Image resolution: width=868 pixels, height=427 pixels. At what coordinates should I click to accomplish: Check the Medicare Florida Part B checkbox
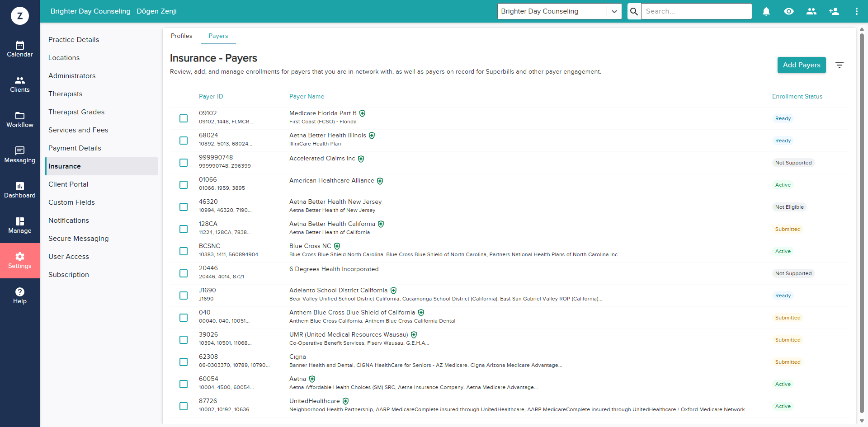(184, 118)
